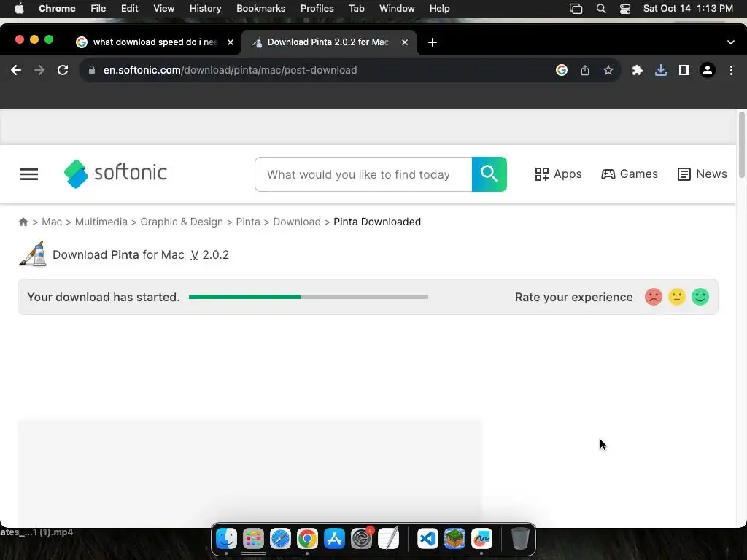The image size is (747, 560).
Task: Open Finder from the Dock
Action: click(226, 539)
